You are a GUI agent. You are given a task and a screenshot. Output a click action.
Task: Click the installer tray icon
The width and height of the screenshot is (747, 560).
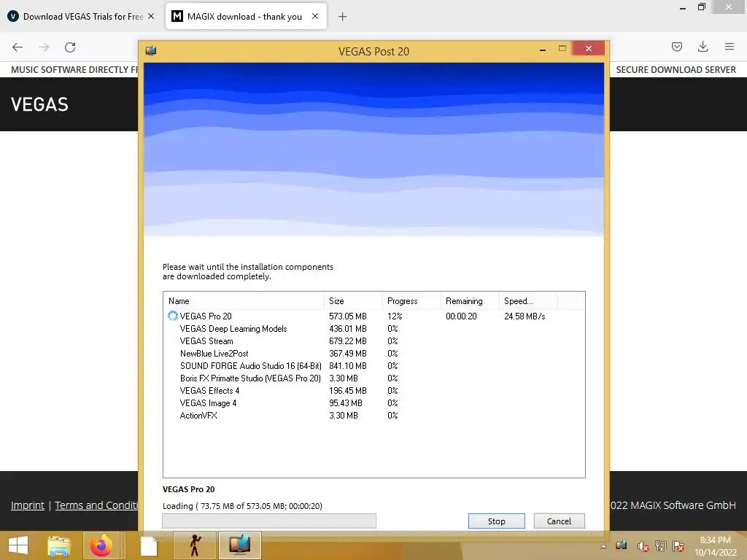(x=622, y=545)
